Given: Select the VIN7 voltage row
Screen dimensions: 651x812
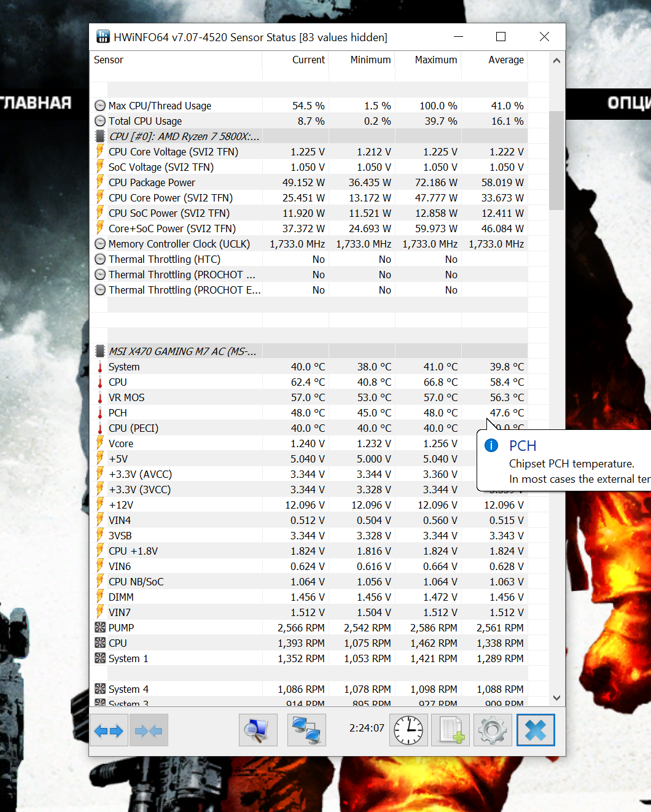Looking at the screenshot, I should 308,612.
